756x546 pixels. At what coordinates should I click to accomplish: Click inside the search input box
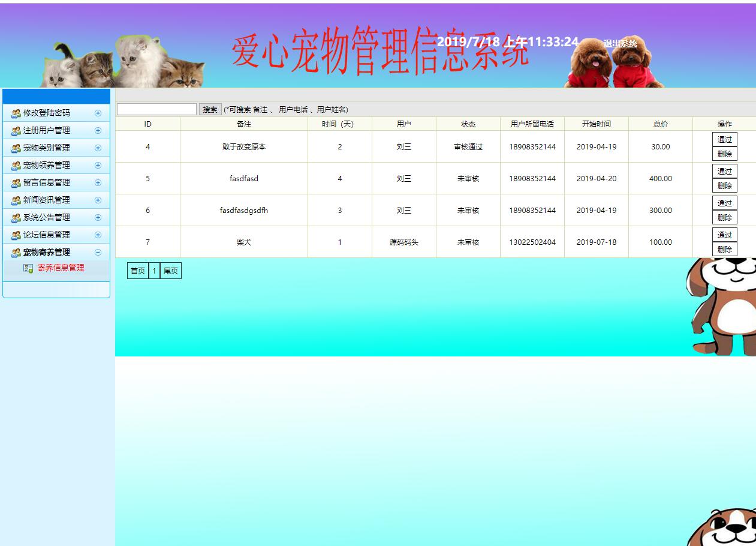click(x=156, y=109)
